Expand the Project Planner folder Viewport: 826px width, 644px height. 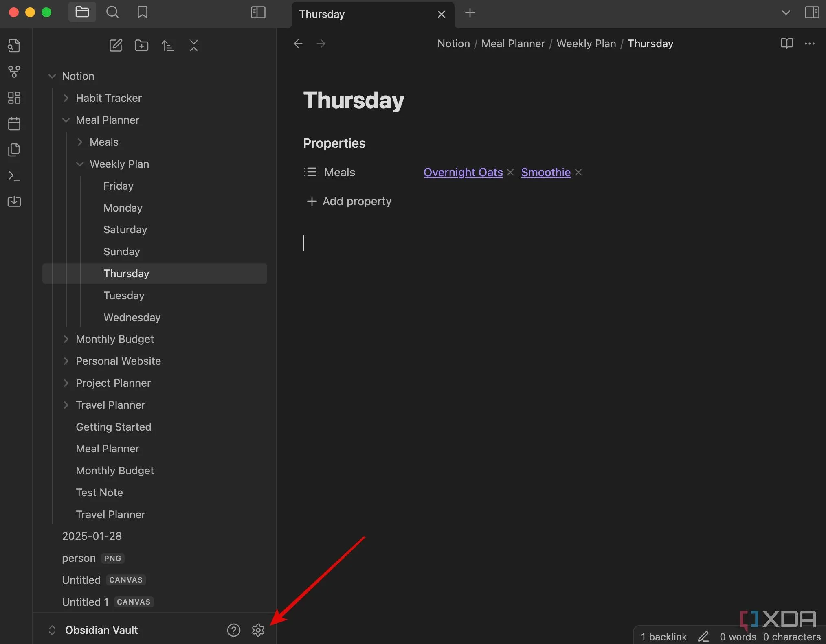pyautogui.click(x=66, y=383)
